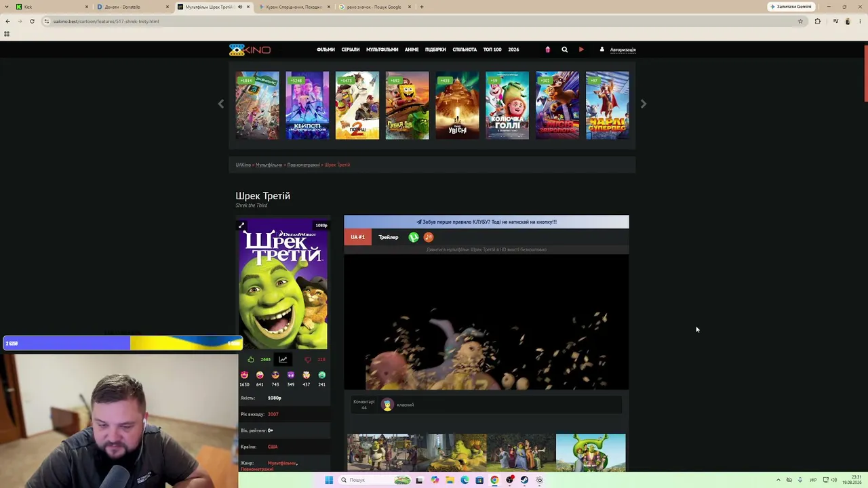The height and width of the screenshot is (488, 868).
Task: Open the rating statistics chart icon
Action: tap(283, 359)
